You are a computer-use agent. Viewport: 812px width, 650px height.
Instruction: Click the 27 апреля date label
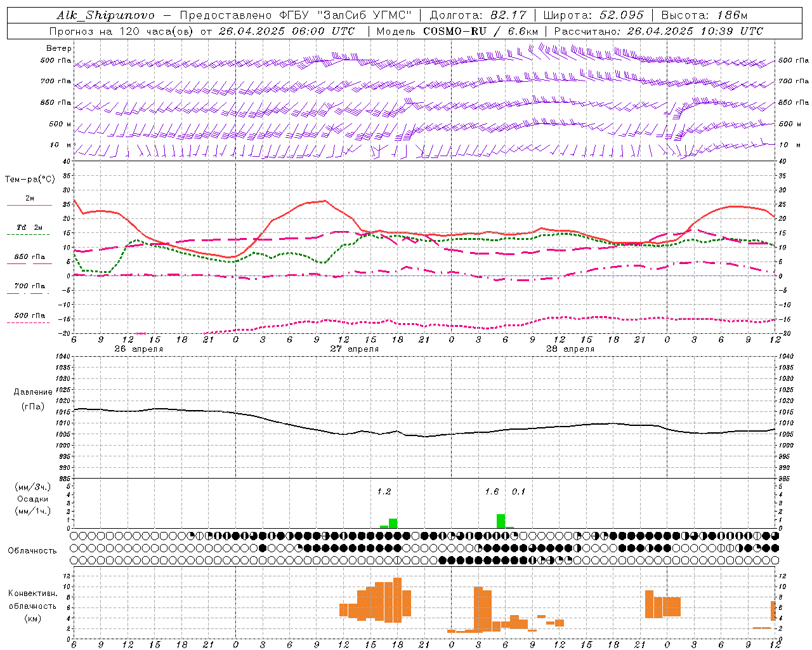click(x=354, y=348)
